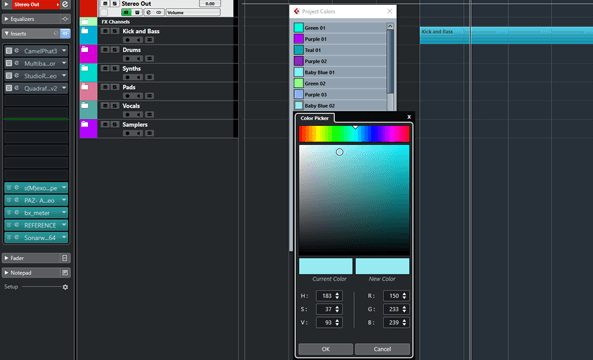Screen dimensions: 593x360
Task: Confirm the color with the OK button
Action: pos(326,349)
